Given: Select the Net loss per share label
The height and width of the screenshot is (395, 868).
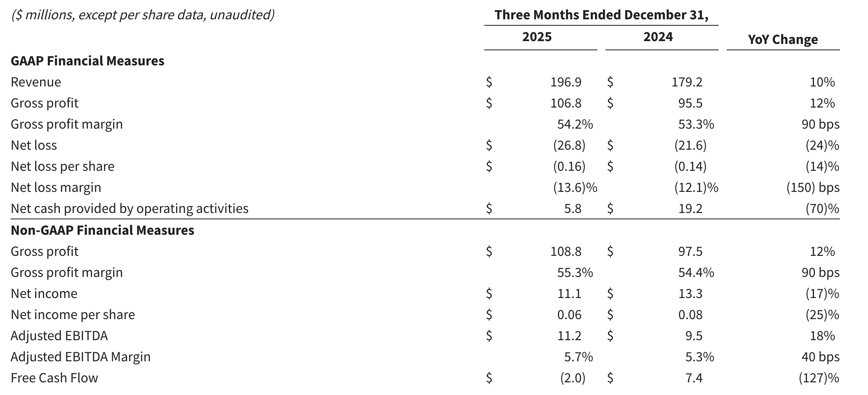Looking at the screenshot, I should click(63, 166).
